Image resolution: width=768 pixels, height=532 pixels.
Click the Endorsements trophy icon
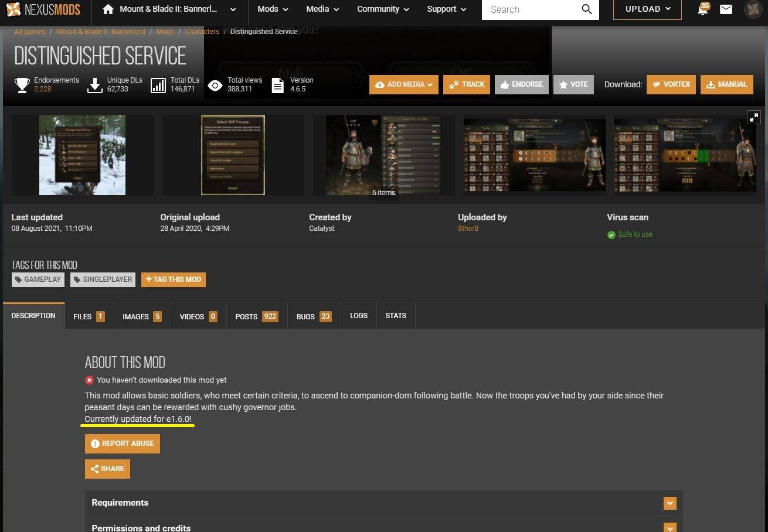(22, 85)
